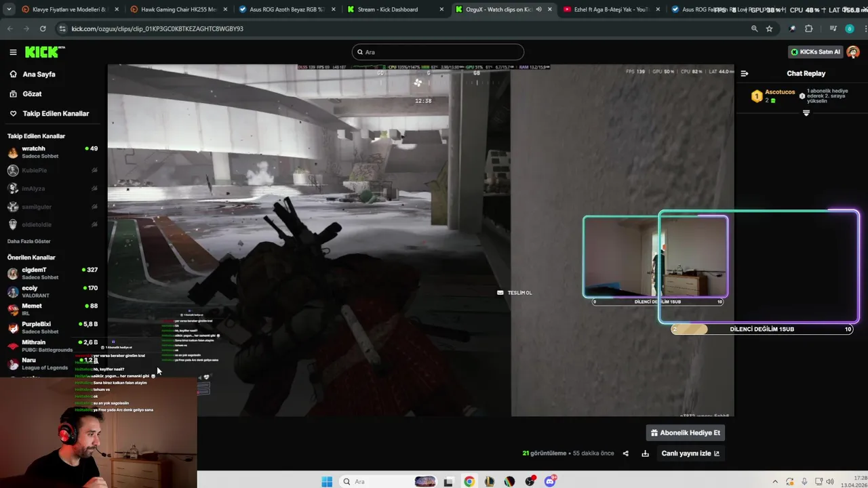
Task: Click Canlı yayını izle button
Action: pyautogui.click(x=690, y=453)
